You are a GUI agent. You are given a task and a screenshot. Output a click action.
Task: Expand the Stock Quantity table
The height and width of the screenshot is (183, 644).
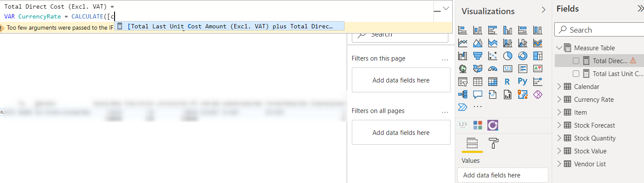point(559,138)
